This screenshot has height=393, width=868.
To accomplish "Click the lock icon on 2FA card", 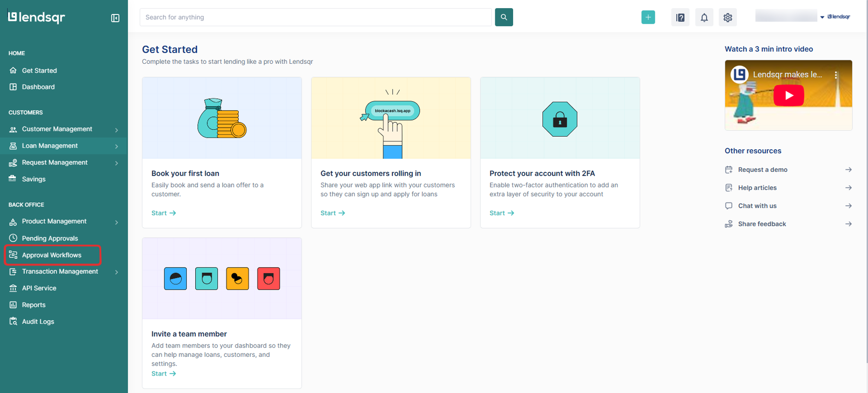I will [559, 119].
